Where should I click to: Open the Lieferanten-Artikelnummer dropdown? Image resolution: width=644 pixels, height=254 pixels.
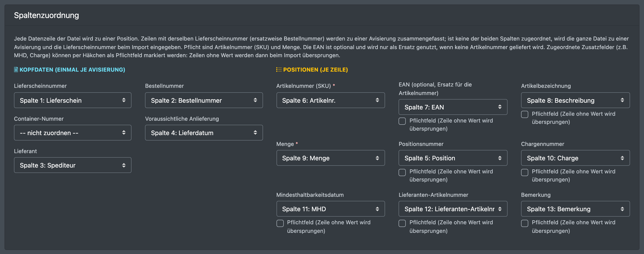click(453, 209)
